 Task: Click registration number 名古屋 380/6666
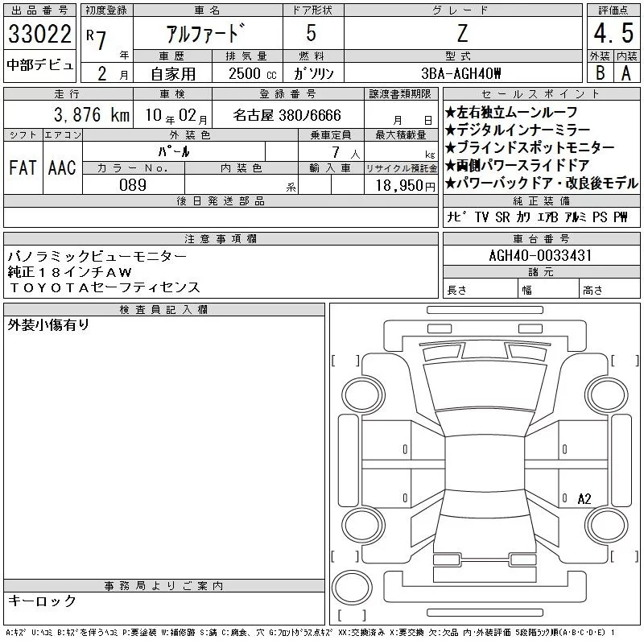pos(287,115)
